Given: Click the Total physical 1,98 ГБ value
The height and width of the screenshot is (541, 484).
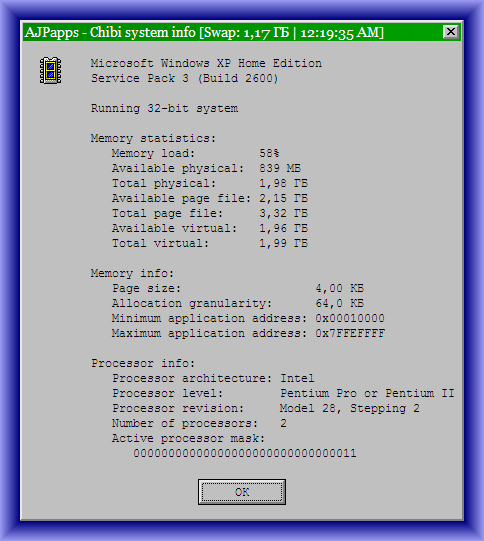Looking at the screenshot, I should [x=284, y=184].
